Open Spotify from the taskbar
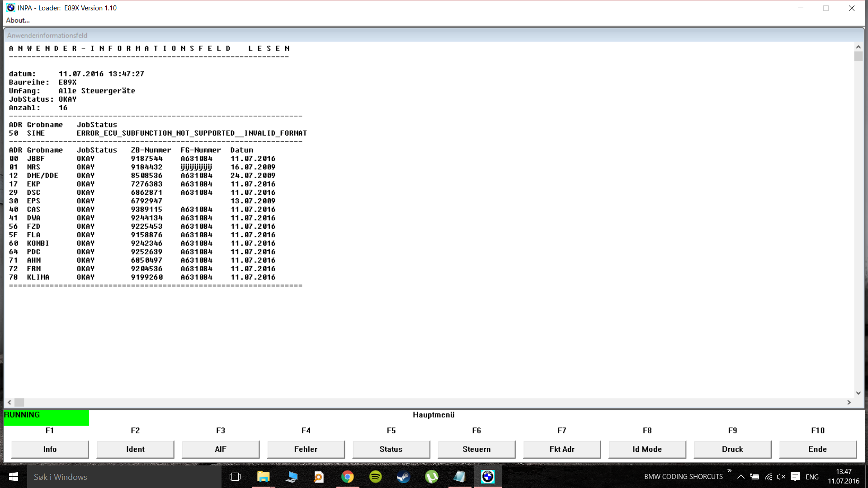868x488 pixels. pos(375,477)
